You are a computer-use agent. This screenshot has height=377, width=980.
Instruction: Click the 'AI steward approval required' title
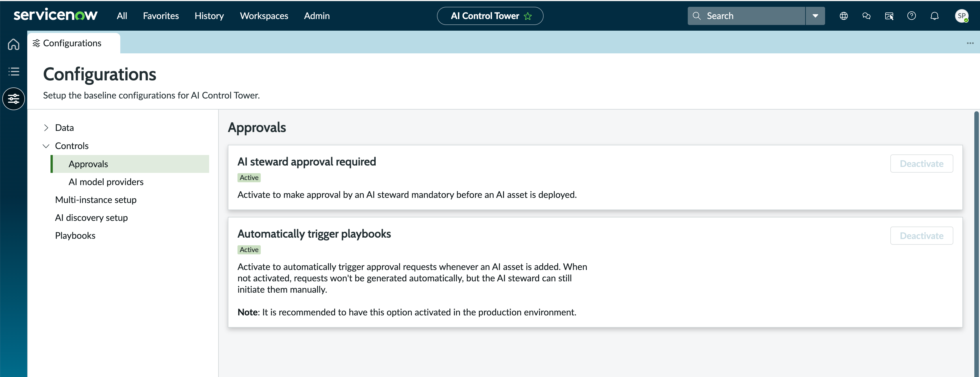click(x=307, y=162)
